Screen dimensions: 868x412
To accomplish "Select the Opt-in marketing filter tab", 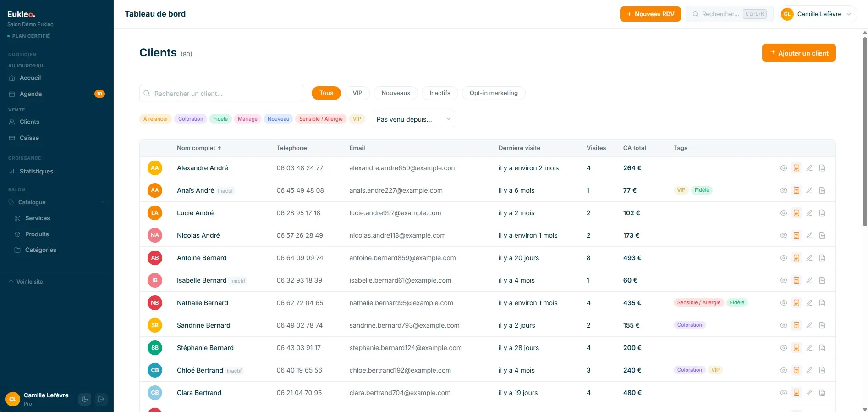I will click(494, 93).
